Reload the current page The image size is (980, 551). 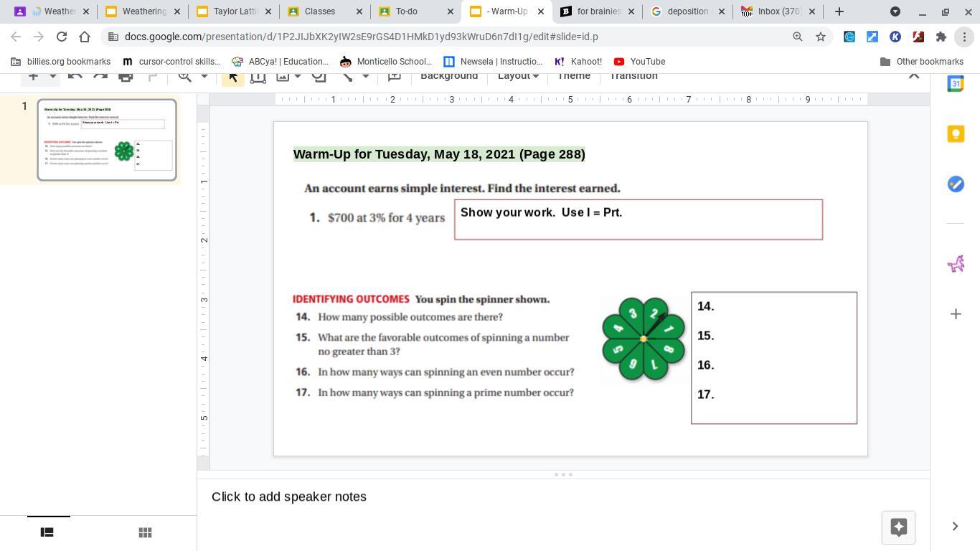point(62,37)
